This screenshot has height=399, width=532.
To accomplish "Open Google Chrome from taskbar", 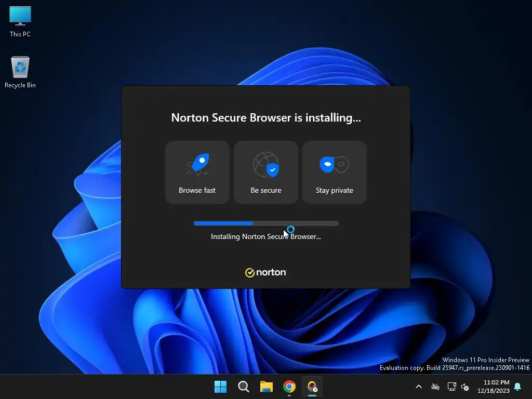I will point(289,387).
